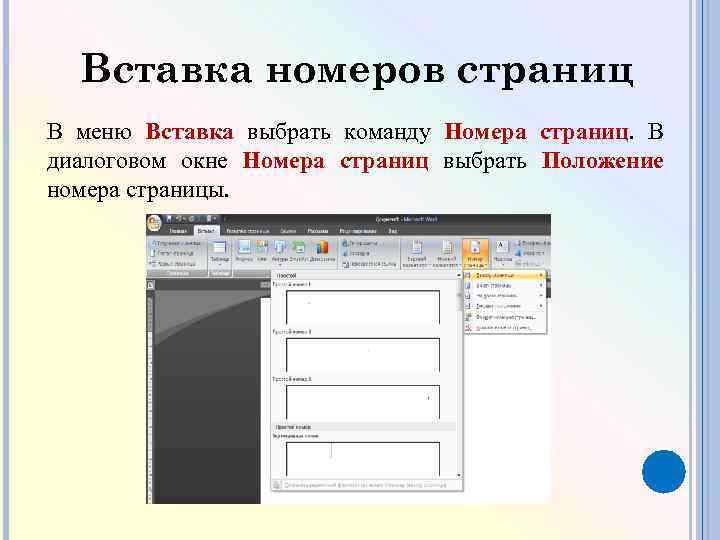Select the Вставка ribbon tab

tap(206, 231)
